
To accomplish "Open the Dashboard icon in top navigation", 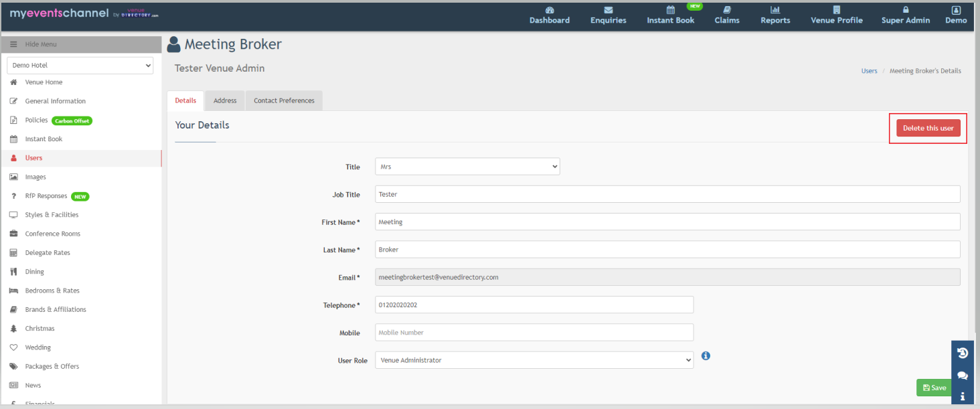I will pos(550,10).
